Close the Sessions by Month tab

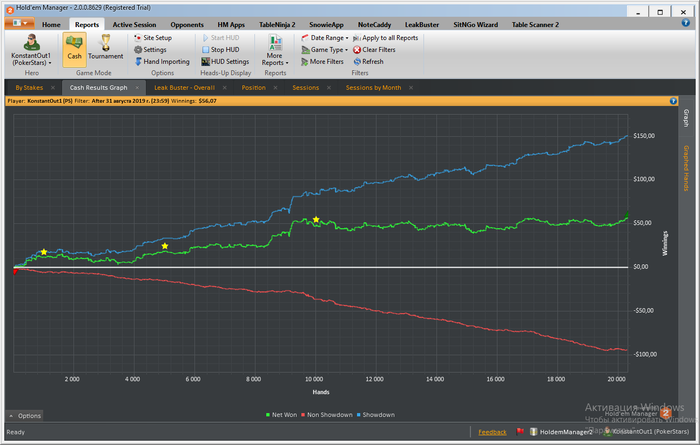click(411, 87)
